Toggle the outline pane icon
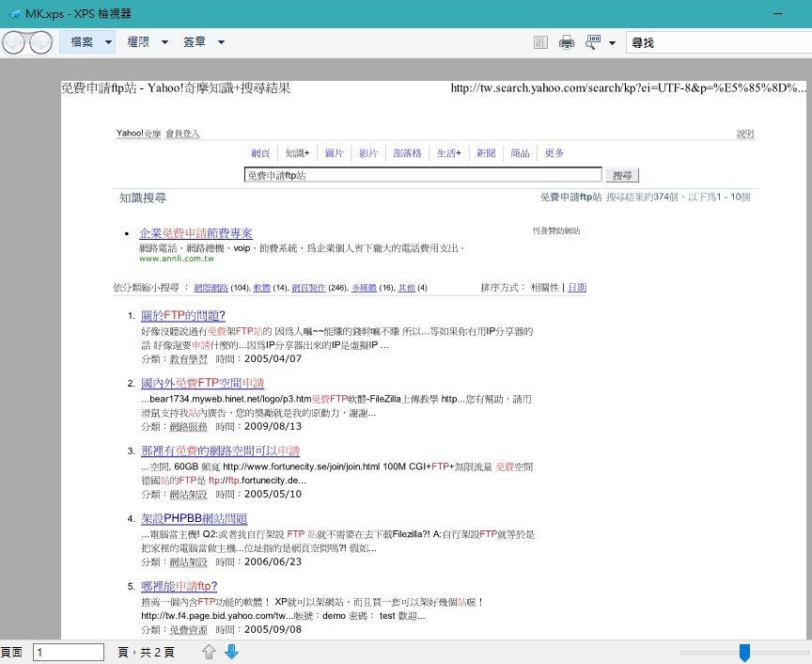Image resolution: width=812 pixels, height=664 pixels. (540, 42)
